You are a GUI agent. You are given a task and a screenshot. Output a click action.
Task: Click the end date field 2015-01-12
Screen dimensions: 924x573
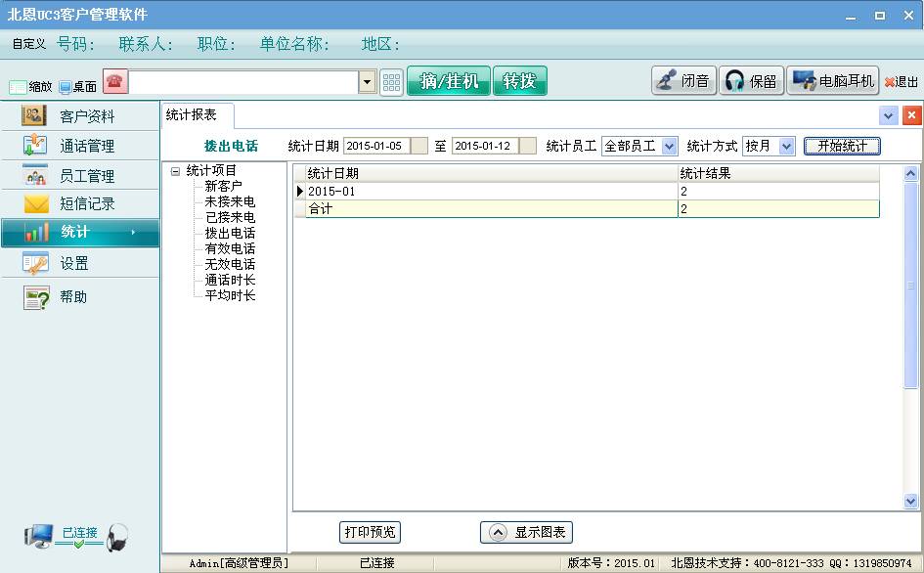486,146
